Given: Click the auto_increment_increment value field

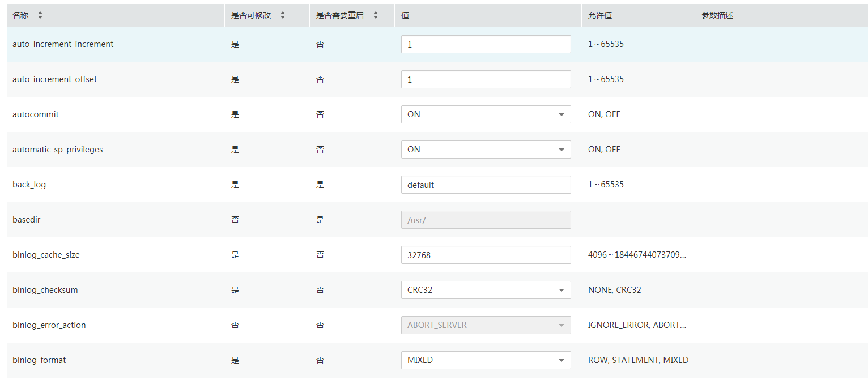Looking at the screenshot, I should click(x=486, y=44).
